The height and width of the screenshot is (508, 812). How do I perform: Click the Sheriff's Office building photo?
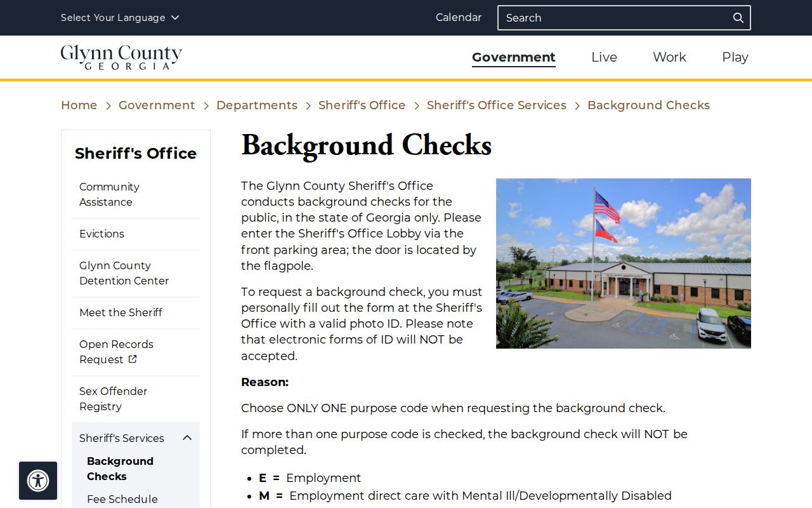[624, 264]
